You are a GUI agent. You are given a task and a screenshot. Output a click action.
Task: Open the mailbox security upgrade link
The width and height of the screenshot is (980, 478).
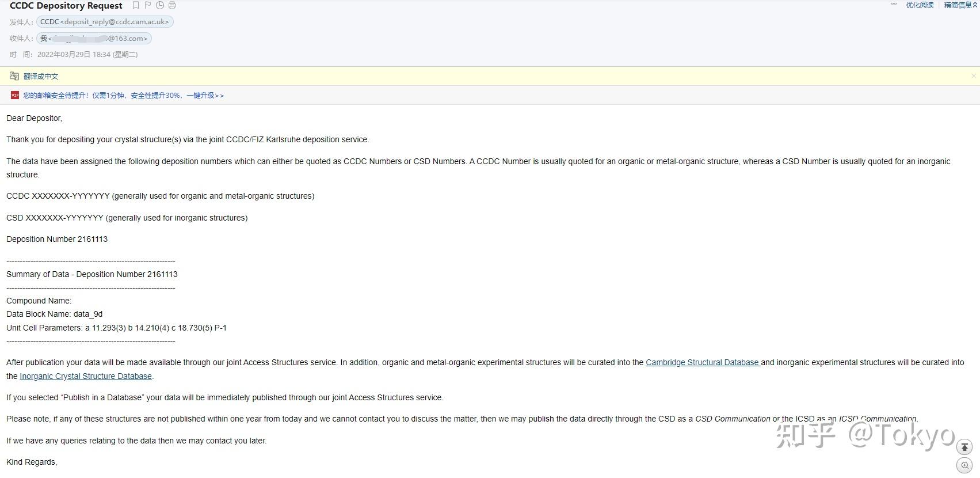[x=123, y=96]
